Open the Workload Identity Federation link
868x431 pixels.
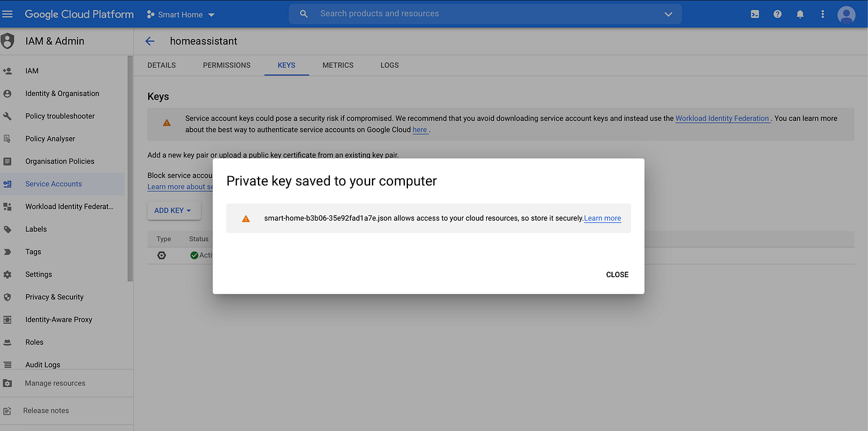722,118
